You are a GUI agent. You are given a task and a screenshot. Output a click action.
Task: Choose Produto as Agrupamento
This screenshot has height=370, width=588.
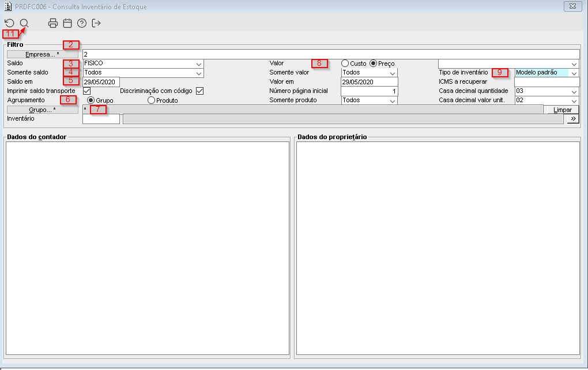click(151, 100)
